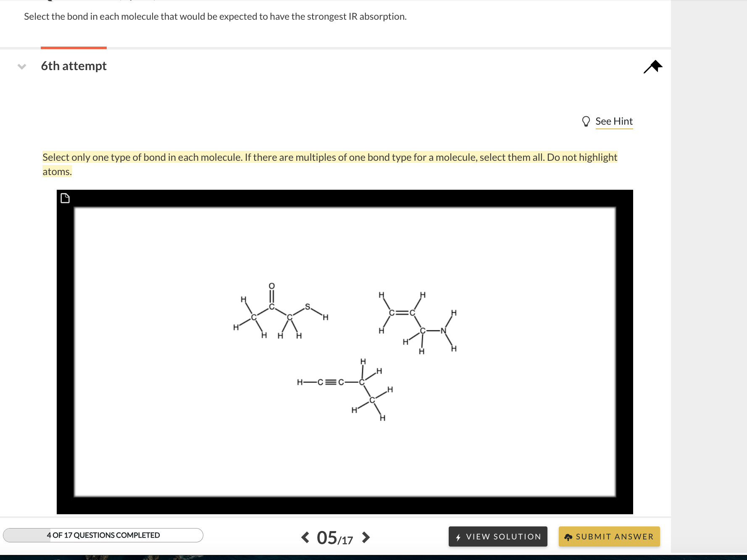Click the highlighted instruction text about bond selection
The image size is (747, 560).
click(330, 164)
